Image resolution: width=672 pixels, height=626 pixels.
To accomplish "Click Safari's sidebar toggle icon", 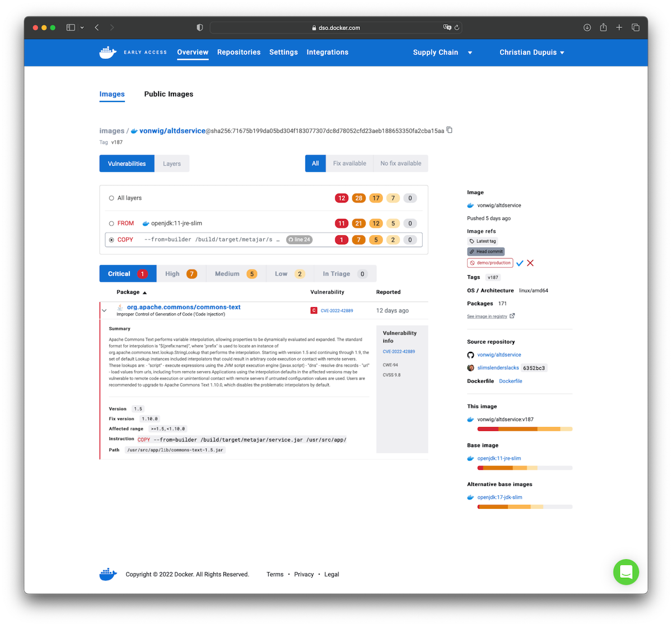I will [71, 27].
